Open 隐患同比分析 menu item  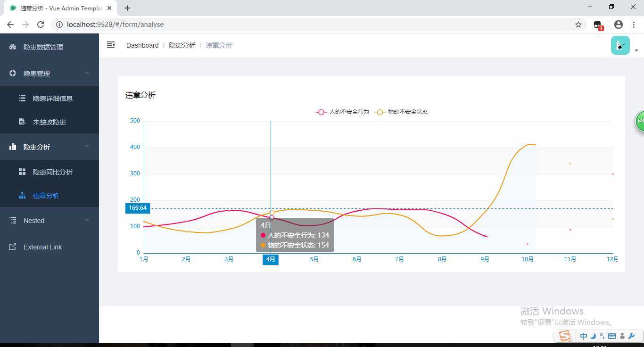tap(50, 172)
